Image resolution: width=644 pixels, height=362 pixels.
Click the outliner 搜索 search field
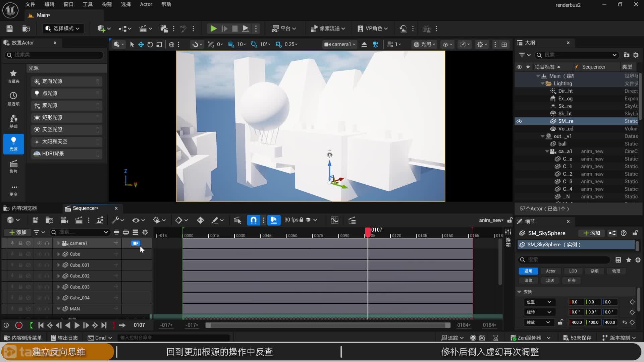pyautogui.click(x=576, y=55)
